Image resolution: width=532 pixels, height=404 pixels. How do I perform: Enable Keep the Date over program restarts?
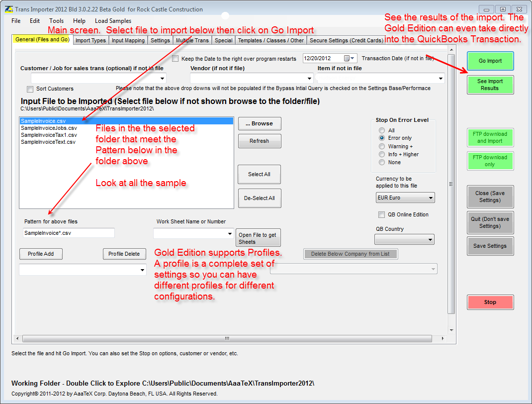tap(175, 59)
